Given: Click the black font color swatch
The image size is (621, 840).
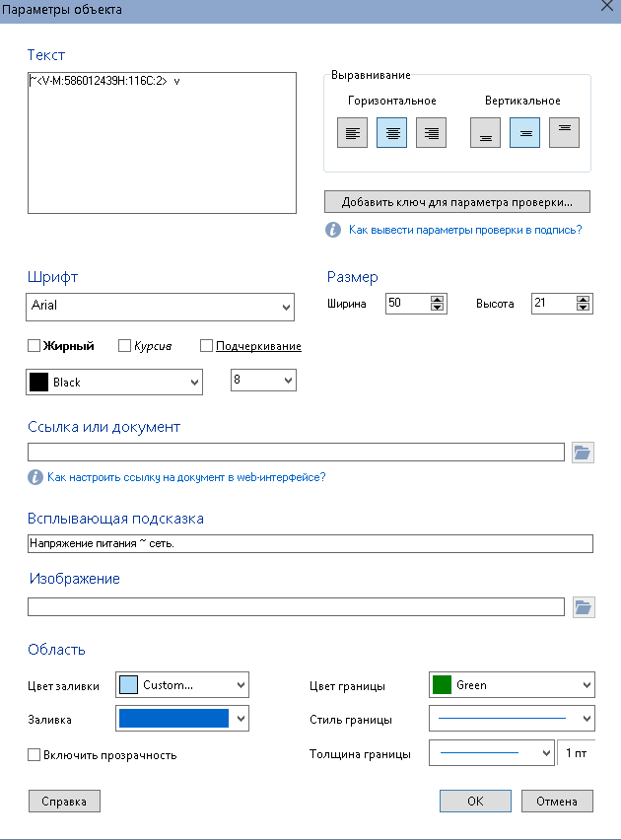Looking at the screenshot, I should click(x=38, y=382).
